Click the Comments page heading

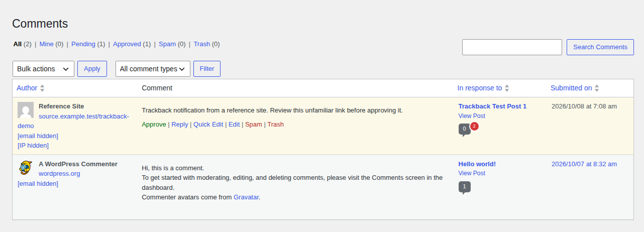pyautogui.click(x=40, y=24)
